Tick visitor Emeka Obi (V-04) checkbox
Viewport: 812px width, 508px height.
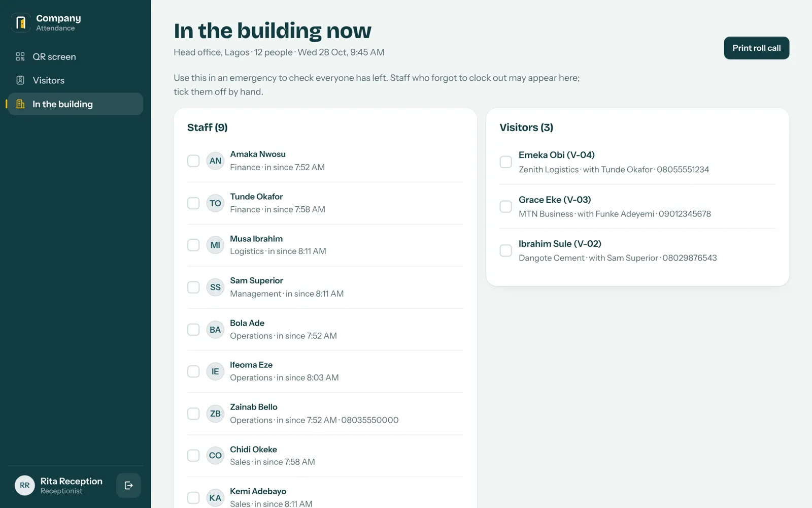click(x=505, y=162)
